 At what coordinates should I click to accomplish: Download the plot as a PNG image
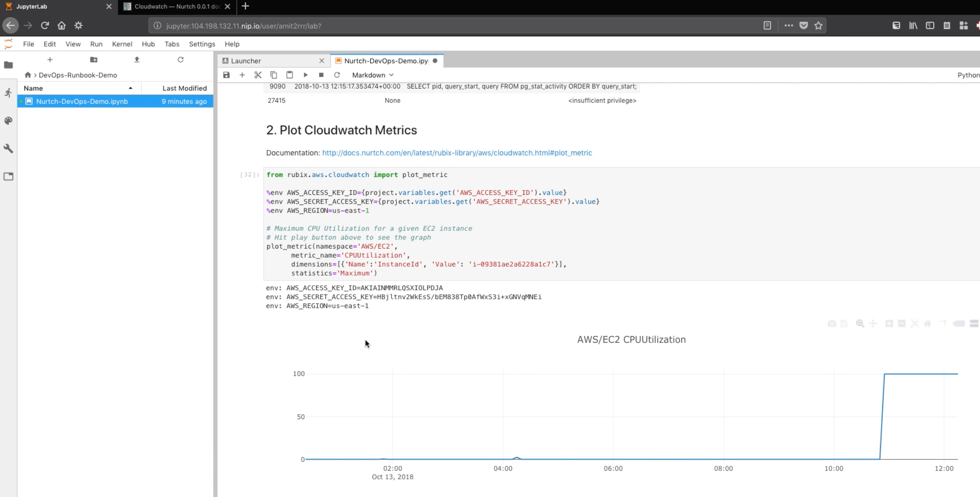(832, 324)
